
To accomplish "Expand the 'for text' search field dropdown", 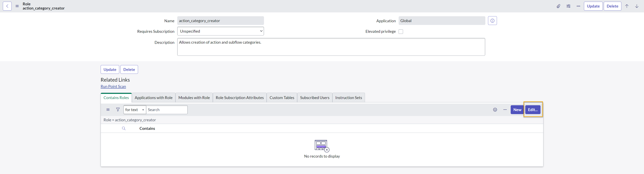I will pyautogui.click(x=135, y=110).
